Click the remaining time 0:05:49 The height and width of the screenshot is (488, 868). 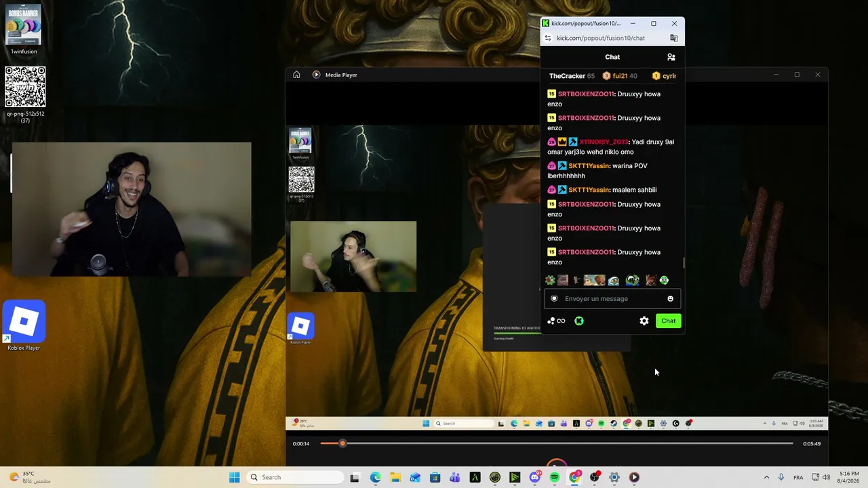click(812, 444)
